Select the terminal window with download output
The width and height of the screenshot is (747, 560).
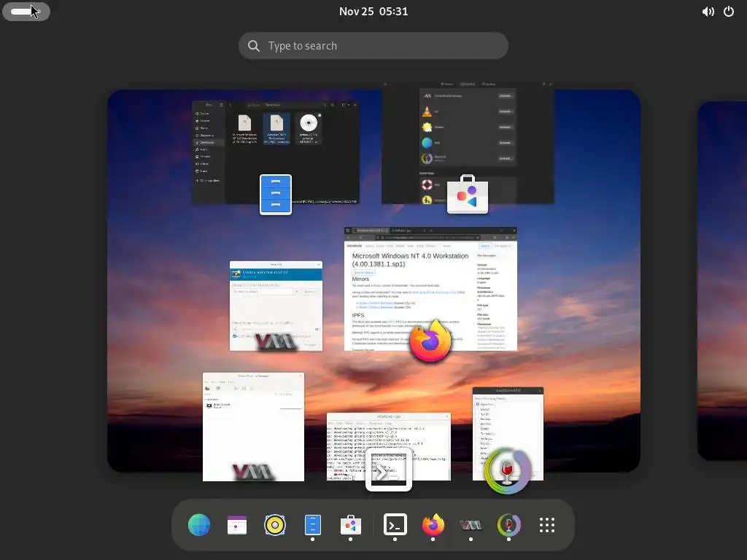[x=389, y=447]
